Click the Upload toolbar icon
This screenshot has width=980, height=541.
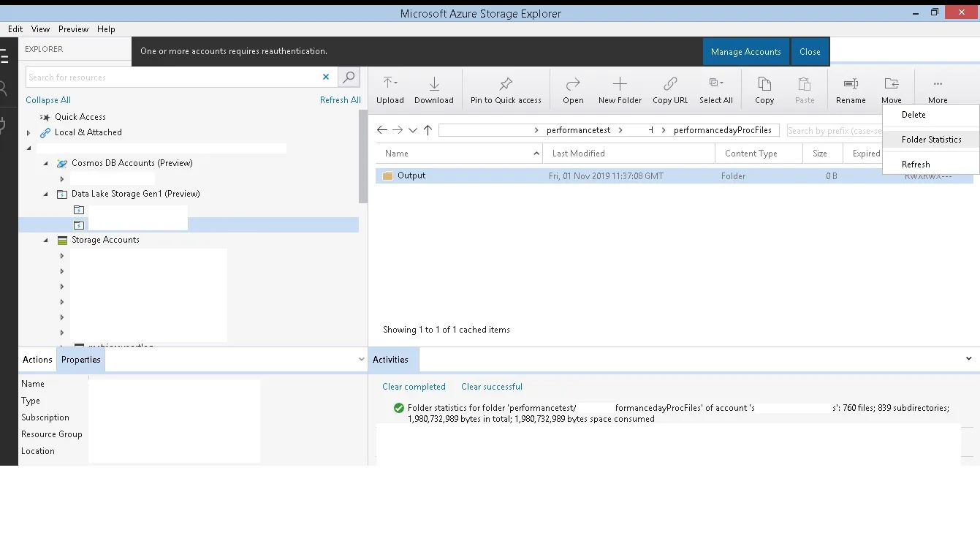click(390, 83)
